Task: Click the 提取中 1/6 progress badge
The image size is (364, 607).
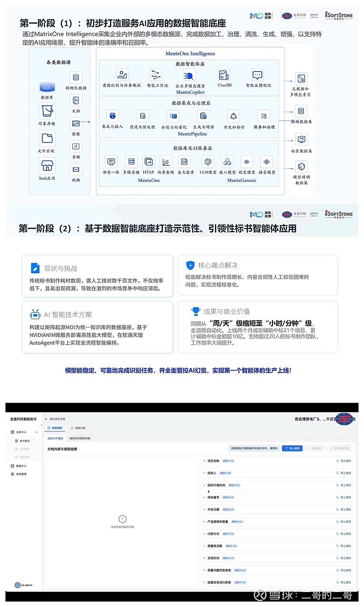Action: point(229,460)
